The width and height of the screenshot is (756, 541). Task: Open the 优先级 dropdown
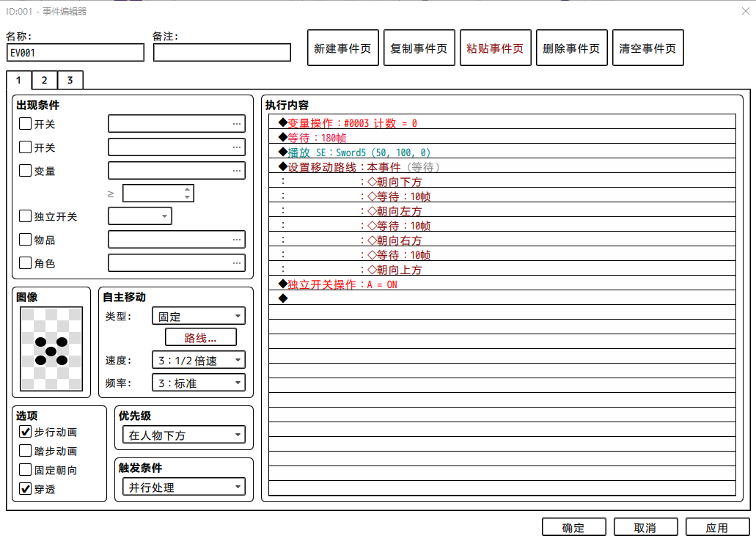coord(184,435)
